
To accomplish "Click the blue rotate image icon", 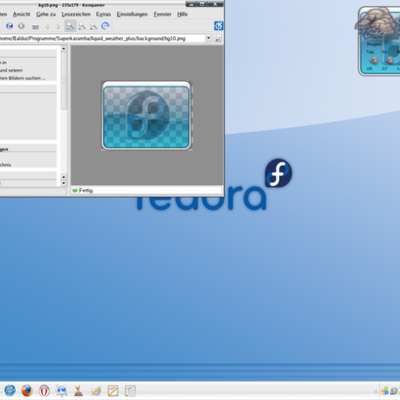I will pyautogui.click(x=105, y=26).
